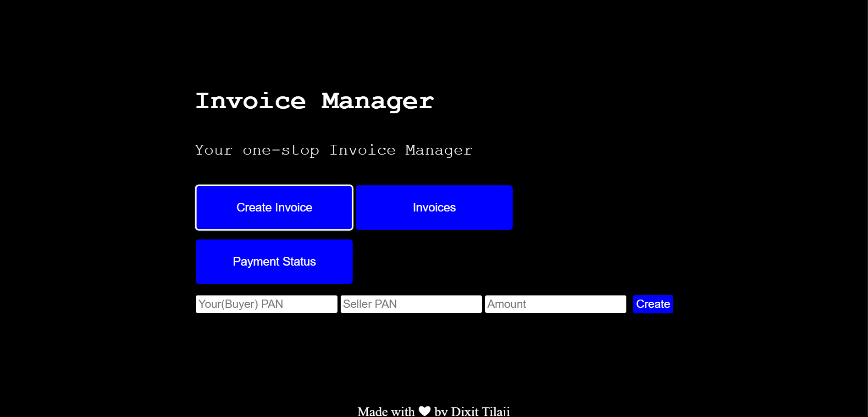Click the Dixit Tilaji name in the footer
The height and width of the screenshot is (417, 868).
point(481,411)
